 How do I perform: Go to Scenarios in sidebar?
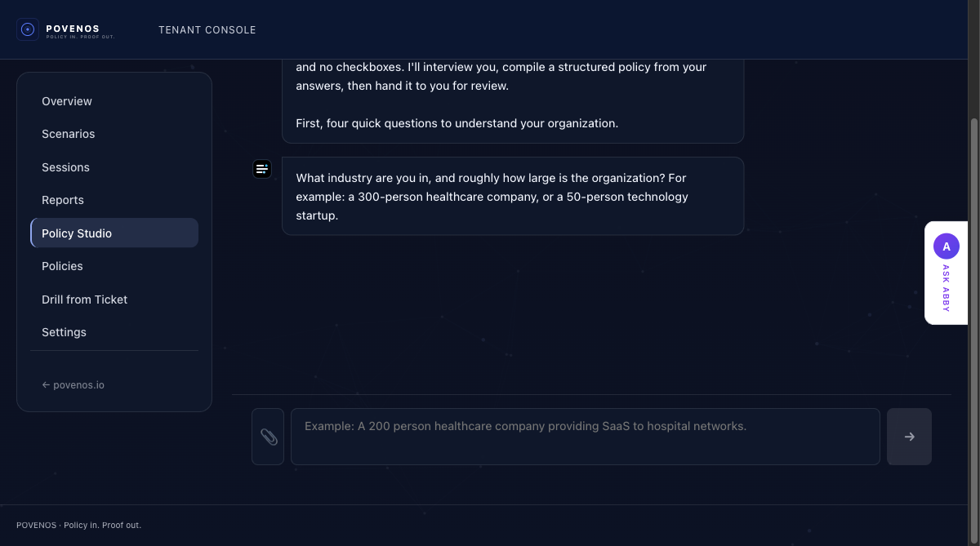[69, 134]
